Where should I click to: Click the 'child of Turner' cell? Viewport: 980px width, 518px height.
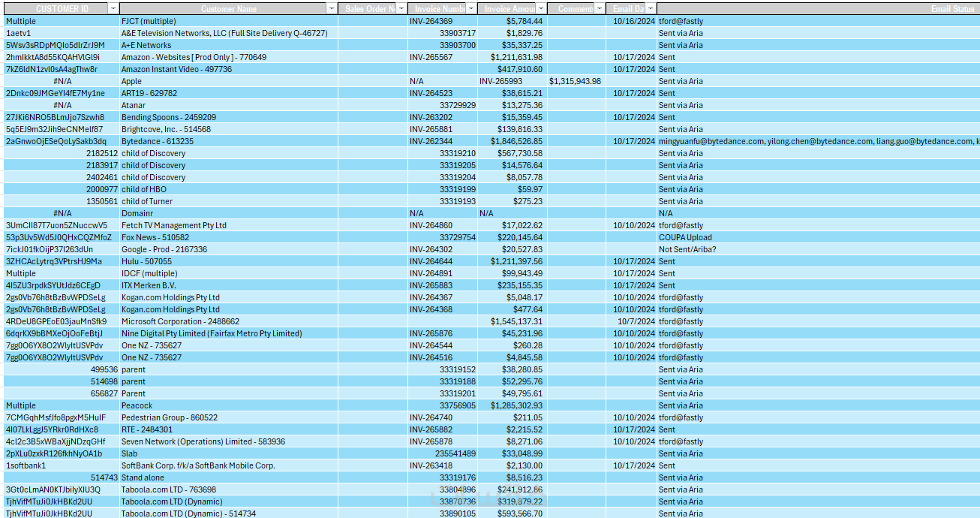[229, 201]
